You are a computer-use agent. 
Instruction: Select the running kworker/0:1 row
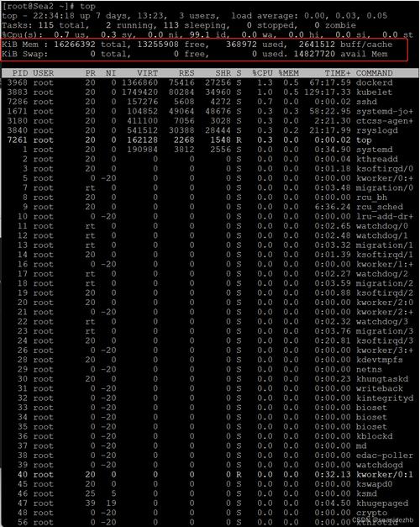(210, 475)
